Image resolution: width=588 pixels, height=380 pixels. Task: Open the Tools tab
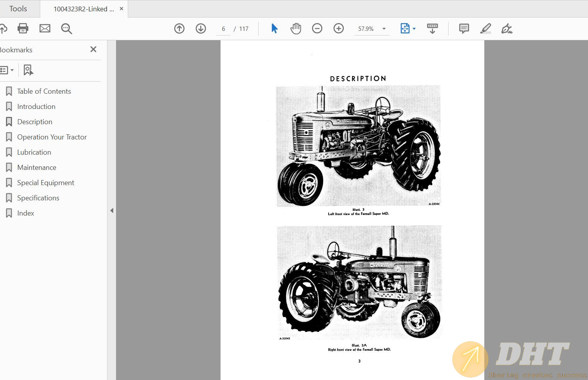tap(18, 9)
